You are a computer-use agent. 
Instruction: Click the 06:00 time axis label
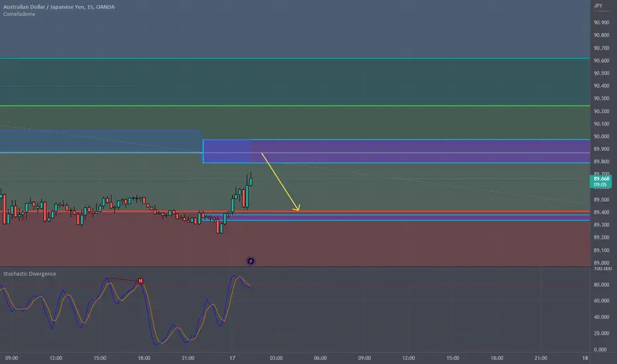point(320,358)
